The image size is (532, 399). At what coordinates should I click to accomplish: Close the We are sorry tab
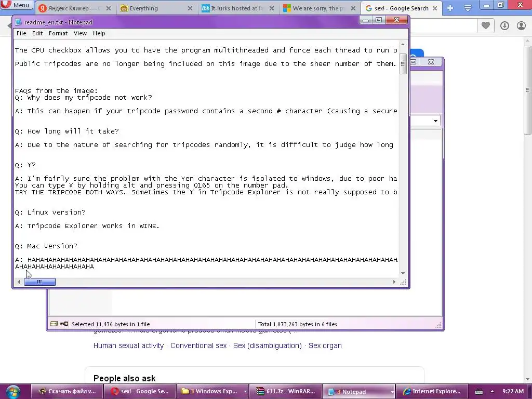[x=353, y=8]
